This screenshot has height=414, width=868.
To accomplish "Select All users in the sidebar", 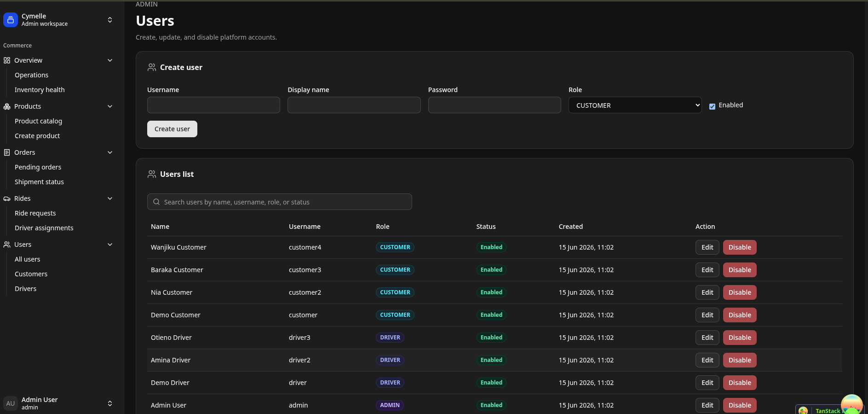I will [27, 259].
